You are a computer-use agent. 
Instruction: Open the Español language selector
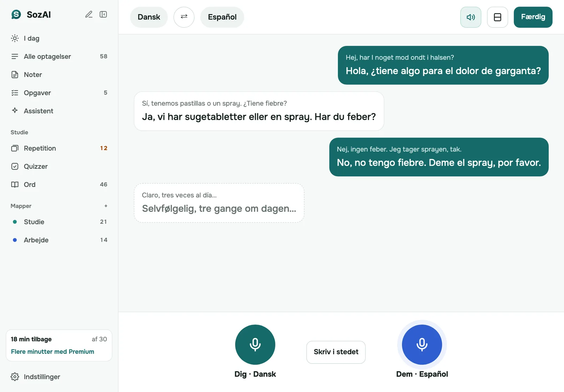[222, 17]
